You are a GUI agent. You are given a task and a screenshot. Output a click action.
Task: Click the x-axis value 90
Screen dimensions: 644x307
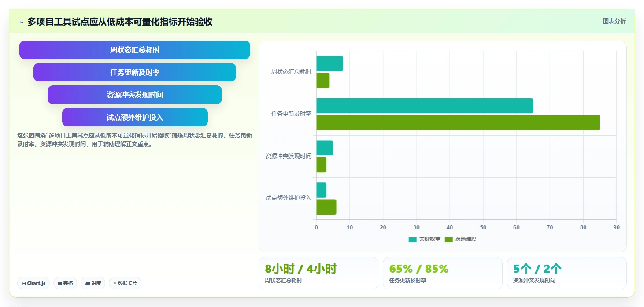click(616, 227)
